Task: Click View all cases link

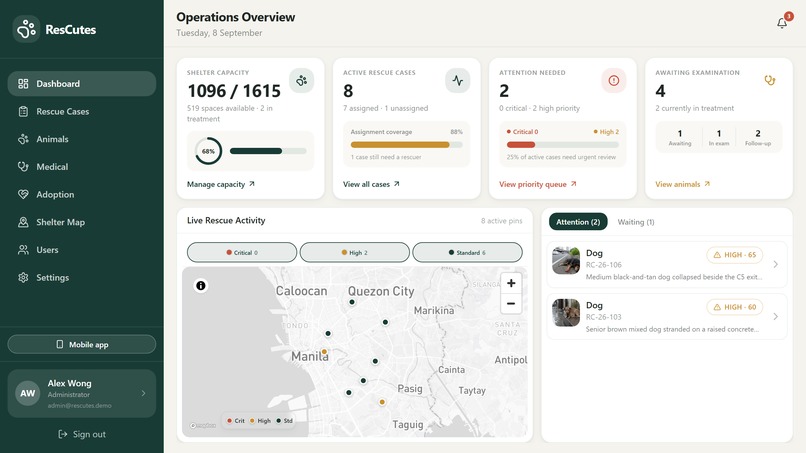Action: tap(371, 184)
